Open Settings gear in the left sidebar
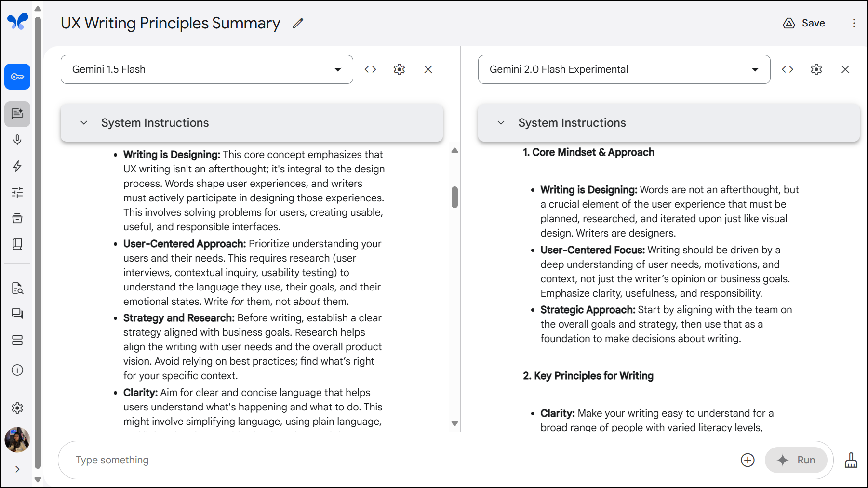 17,408
